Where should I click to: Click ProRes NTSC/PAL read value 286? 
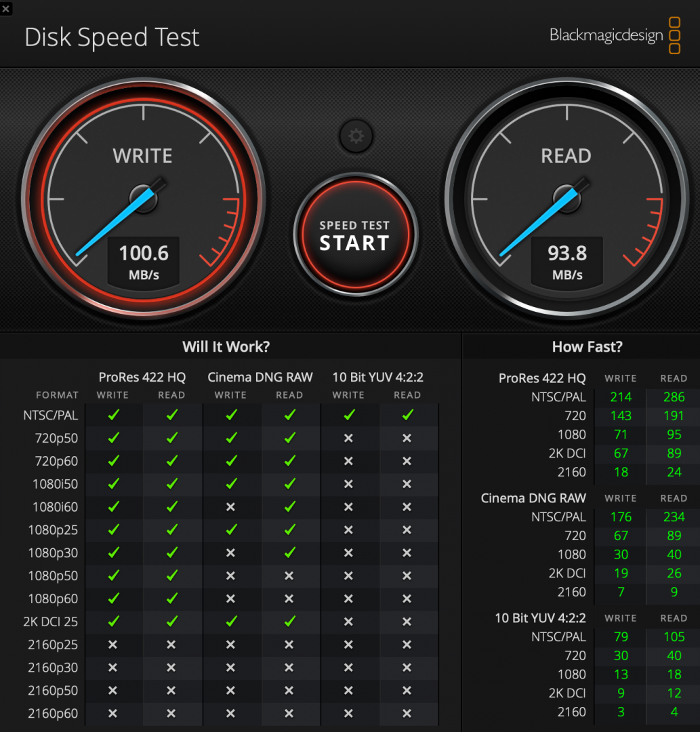[674, 396]
